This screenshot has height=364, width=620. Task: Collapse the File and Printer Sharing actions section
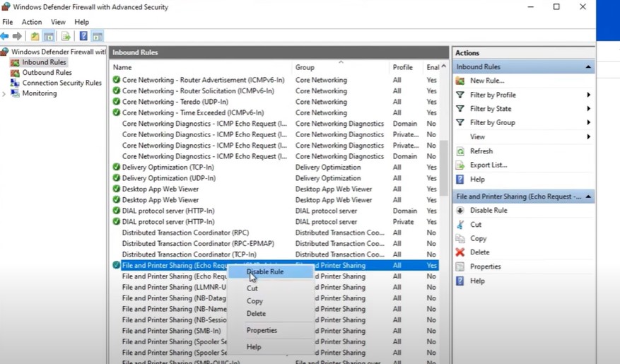click(x=588, y=196)
